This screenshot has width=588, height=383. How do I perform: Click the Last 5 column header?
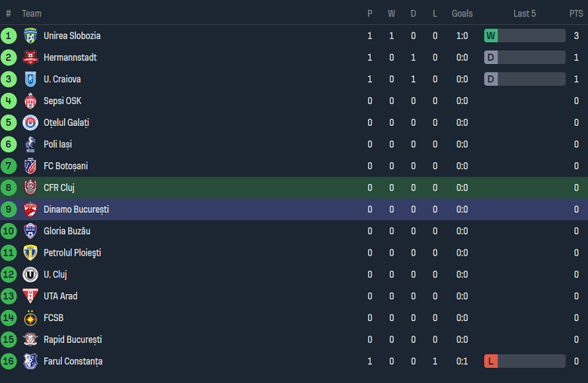click(x=525, y=14)
